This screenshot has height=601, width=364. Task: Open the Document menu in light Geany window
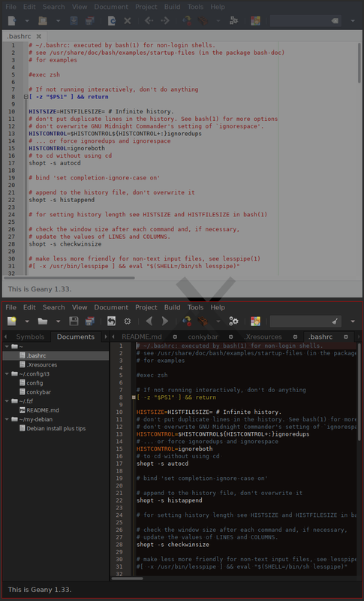click(x=111, y=7)
